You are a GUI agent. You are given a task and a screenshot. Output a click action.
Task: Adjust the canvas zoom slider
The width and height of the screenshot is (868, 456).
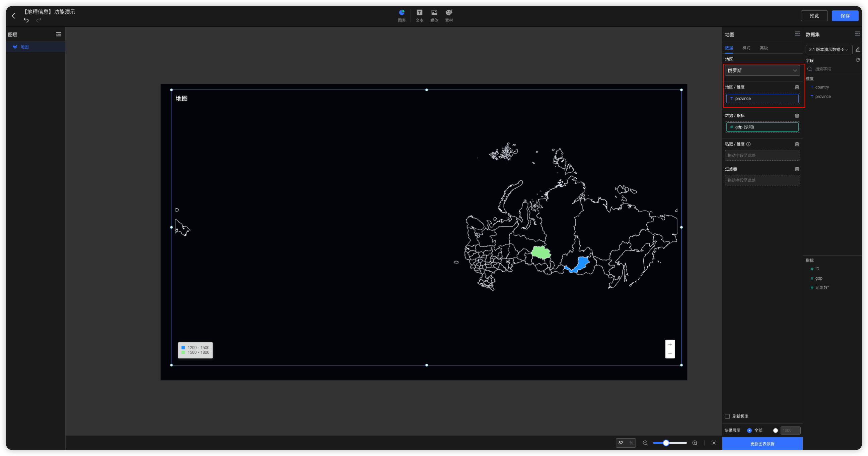(666, 443)
